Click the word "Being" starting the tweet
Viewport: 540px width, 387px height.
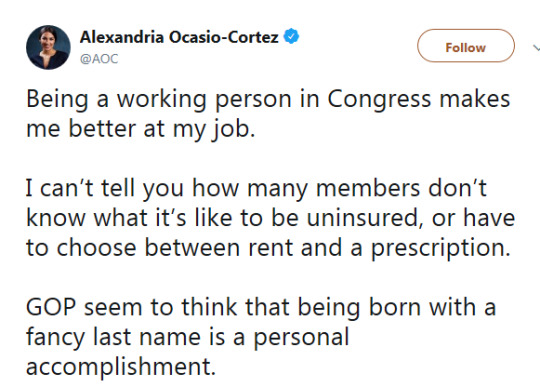tap(57, 101)
